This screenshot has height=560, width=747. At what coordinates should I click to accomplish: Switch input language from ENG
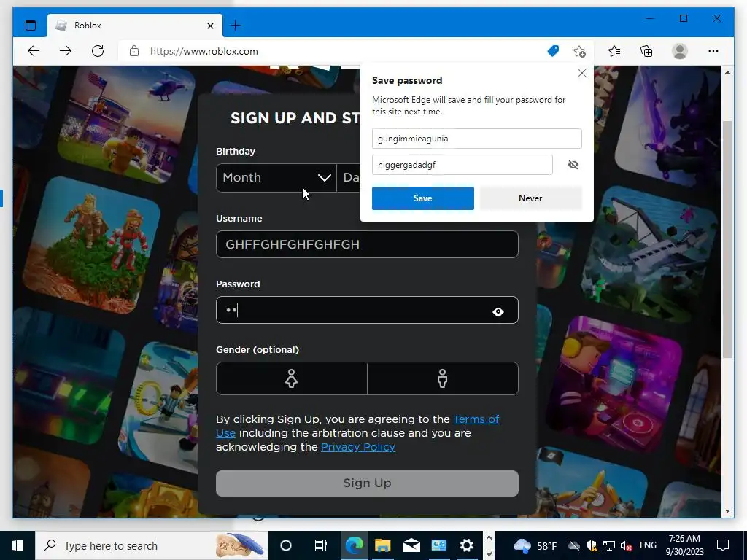pos(648,545)
